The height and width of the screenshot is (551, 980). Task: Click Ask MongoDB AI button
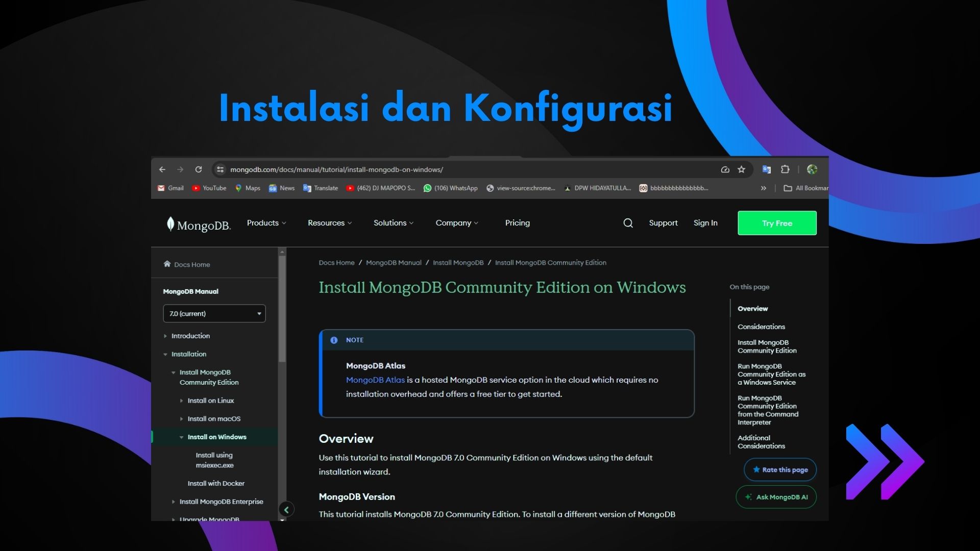(776, 497)
